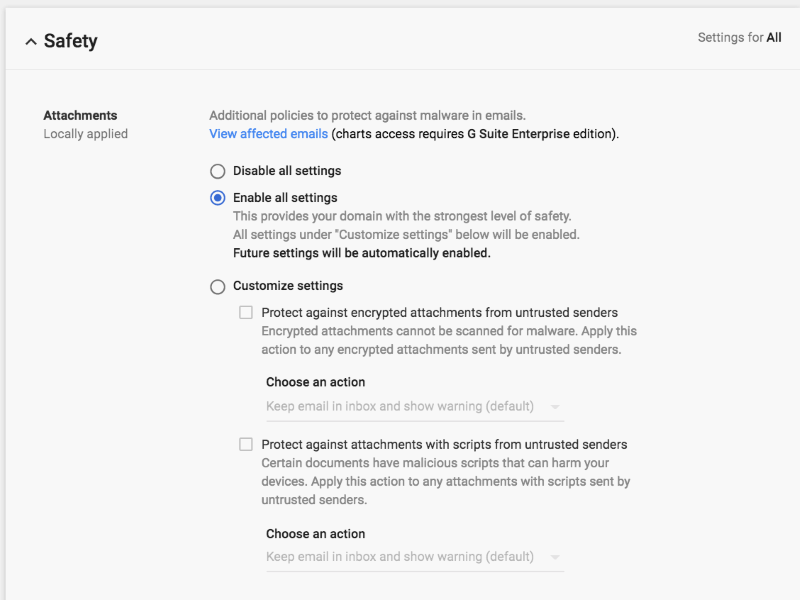Open the encrypted attachments action dropdown
Image resolution: width=800 pixels, height=600 pixels.
coord(414,407)
